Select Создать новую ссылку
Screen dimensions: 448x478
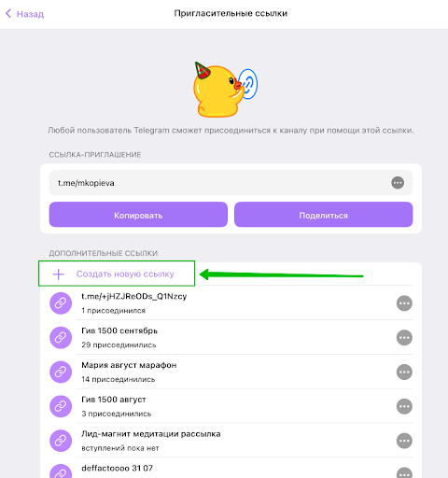pyautogui.click(x=125, y=274)
